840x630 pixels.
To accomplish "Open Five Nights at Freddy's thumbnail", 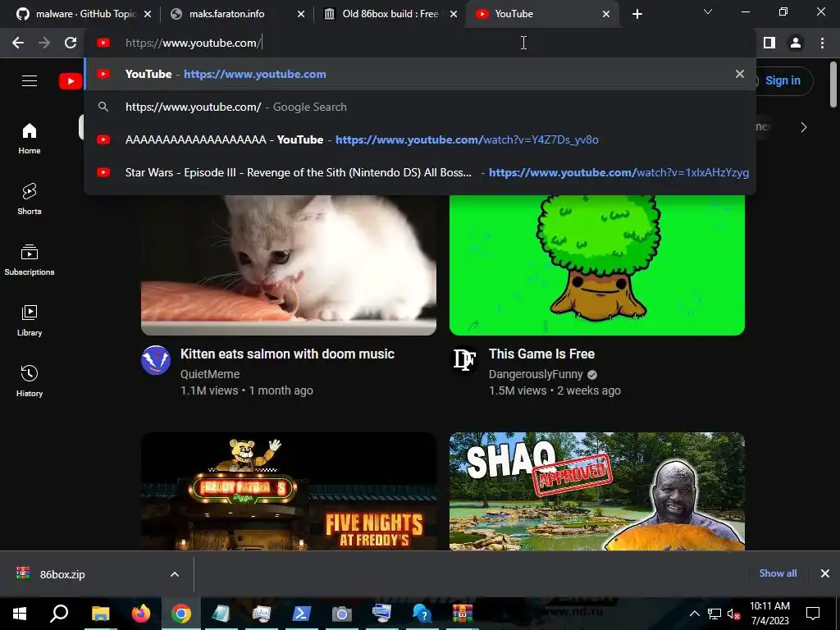I will pos(289,491).
